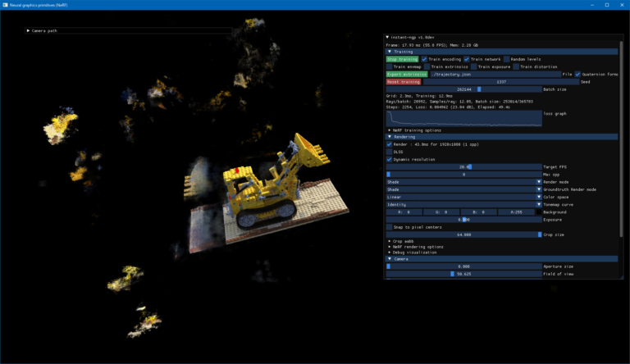The height and width of the screenshot is (364, 630).
Task: Collapse the instant-ngp window triangle
Action: click(387, 37)
